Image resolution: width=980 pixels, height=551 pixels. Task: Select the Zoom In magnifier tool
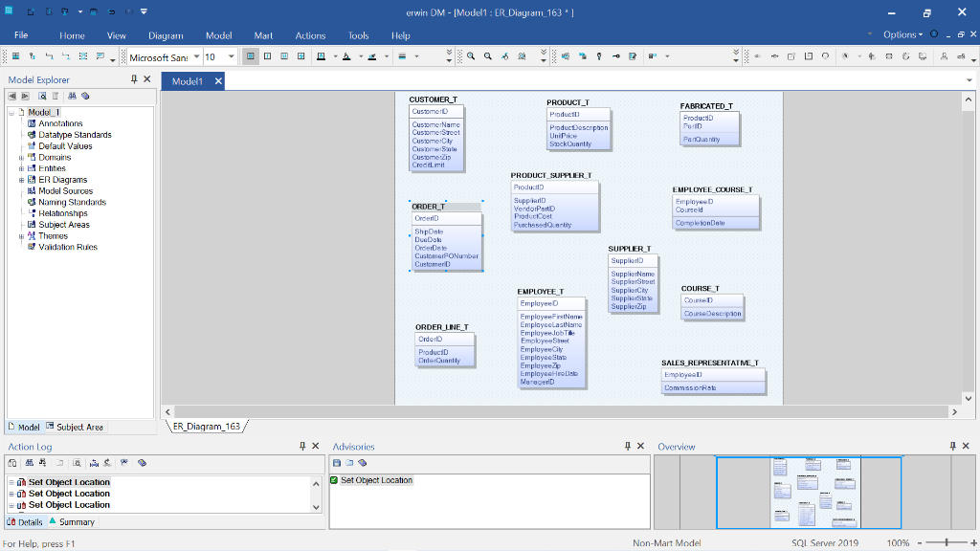[471, 55]
